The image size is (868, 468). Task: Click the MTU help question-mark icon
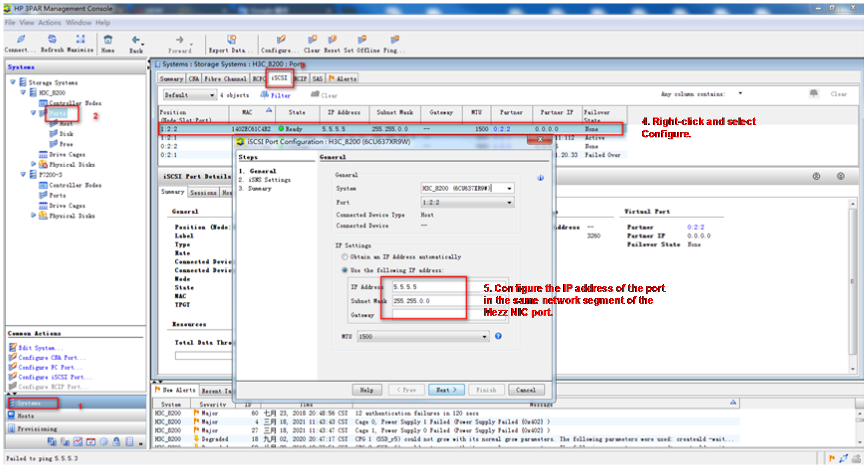(x=498, y=336)
